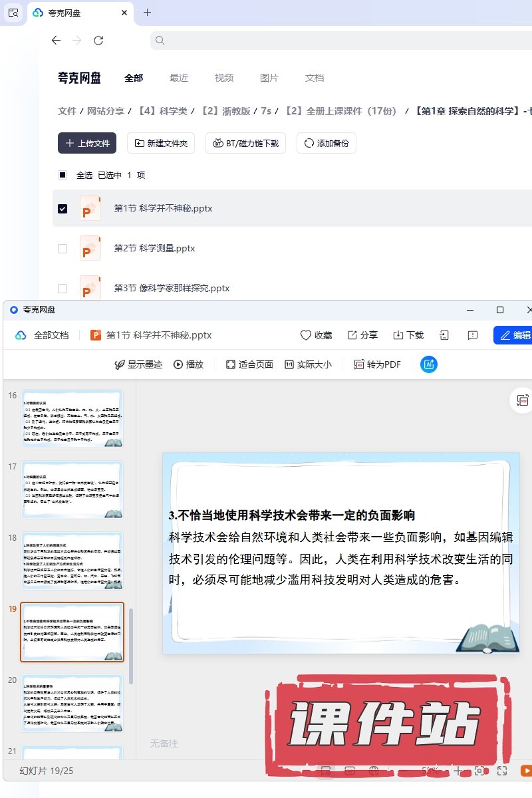Click the 显示墨迹 ink display tool

click(120, 364)
